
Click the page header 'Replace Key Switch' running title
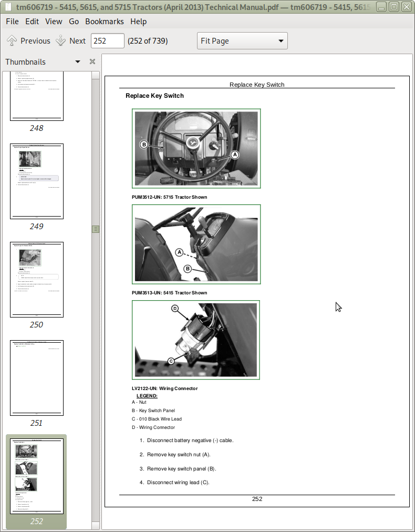(x=257, y=85)
